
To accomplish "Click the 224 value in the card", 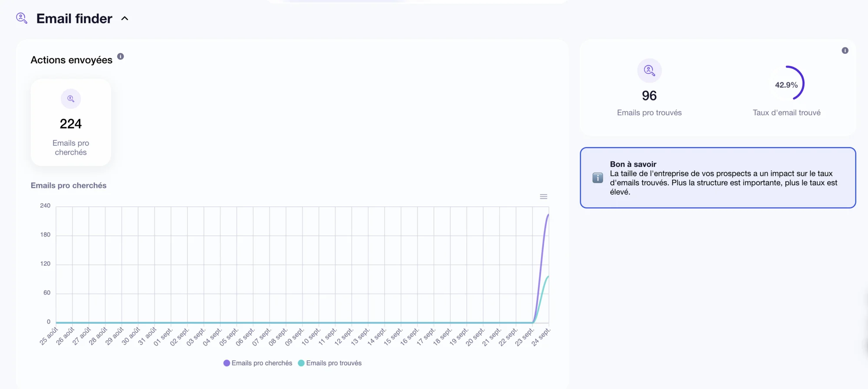I will pyautogui.click(x=71, y=124).
